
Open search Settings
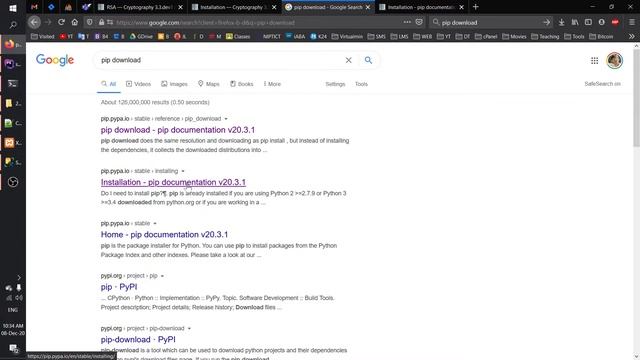[335, 84]
